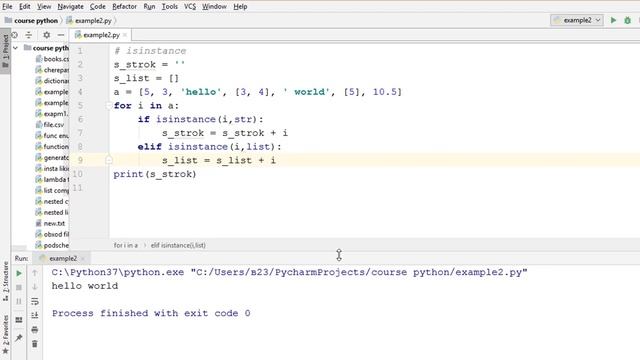The image size is (640, 360).
Task: Click the 'hello world' console output line
Action: pos(85,286)
